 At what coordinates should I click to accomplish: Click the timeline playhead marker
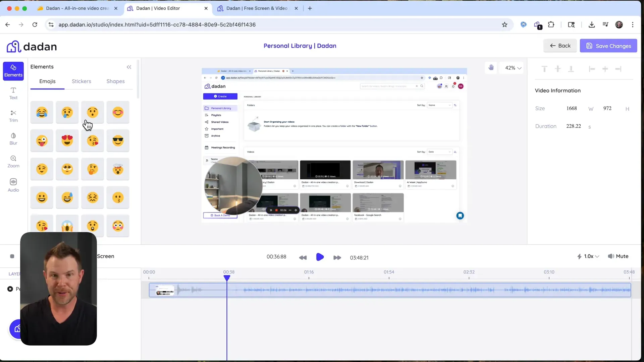[227, 278]
